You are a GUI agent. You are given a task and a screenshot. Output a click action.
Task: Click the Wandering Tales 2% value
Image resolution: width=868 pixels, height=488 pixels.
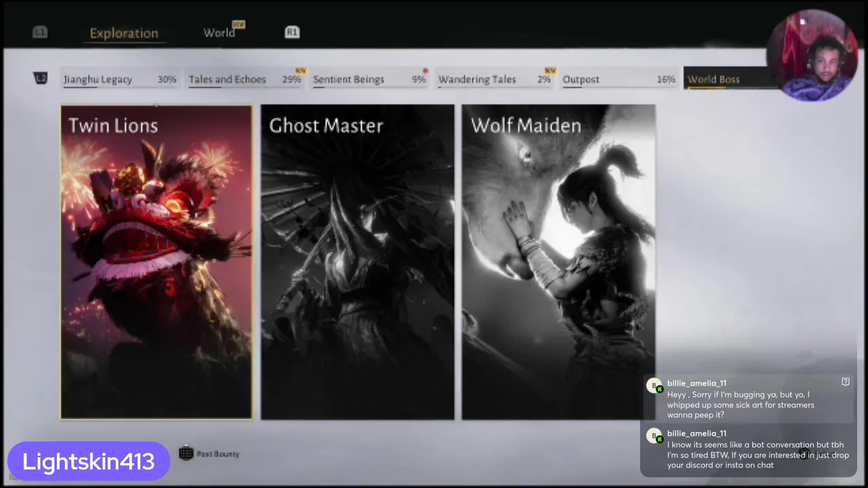click(544, 79)
